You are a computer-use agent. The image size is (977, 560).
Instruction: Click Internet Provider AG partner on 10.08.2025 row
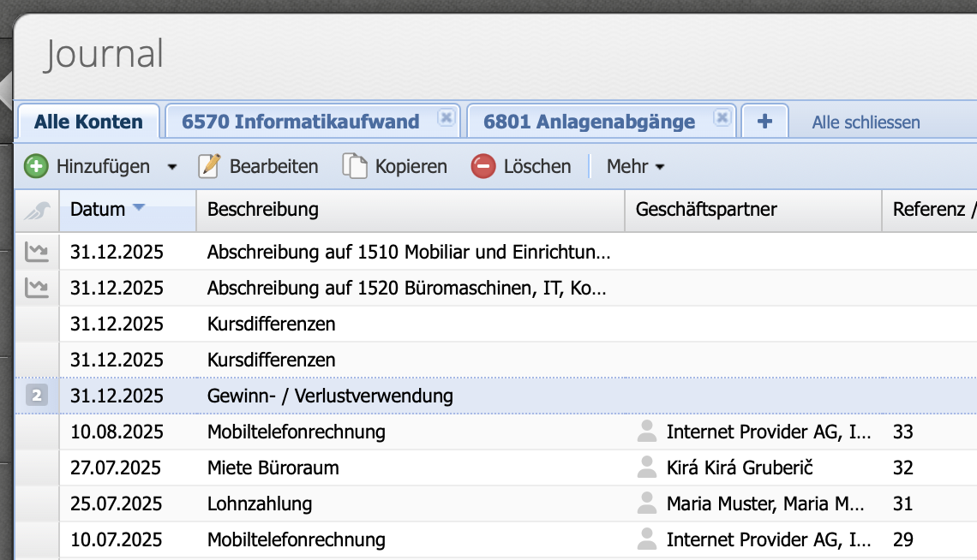(768, 432)
